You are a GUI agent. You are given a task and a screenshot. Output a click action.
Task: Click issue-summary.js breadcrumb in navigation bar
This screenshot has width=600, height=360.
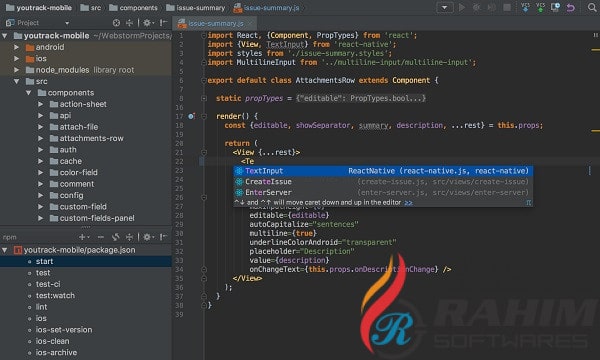click(266, 8)
